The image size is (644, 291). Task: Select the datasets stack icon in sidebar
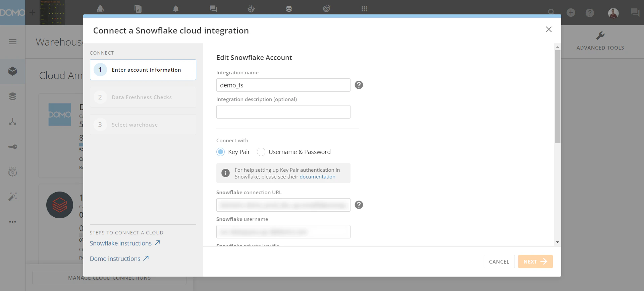(x=13, y=96)
